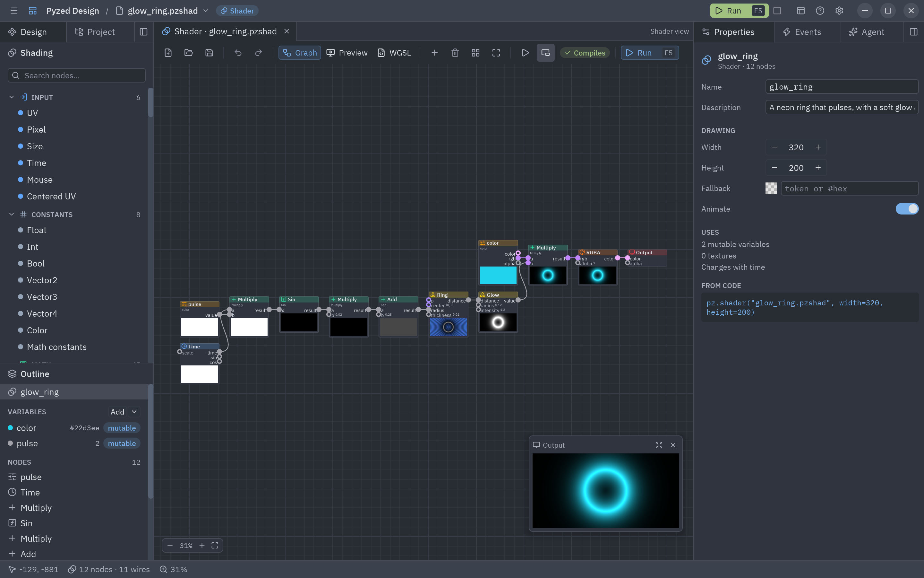Redo the last graph change

pyautogui.click(x=259, y=53)
